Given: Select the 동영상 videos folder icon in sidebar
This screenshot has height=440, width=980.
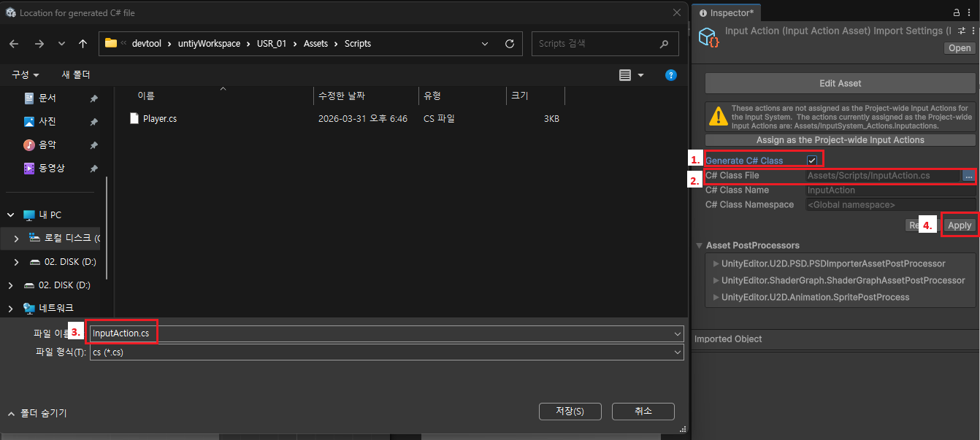Looking at the screenshot, I should [x=29, y=168].
